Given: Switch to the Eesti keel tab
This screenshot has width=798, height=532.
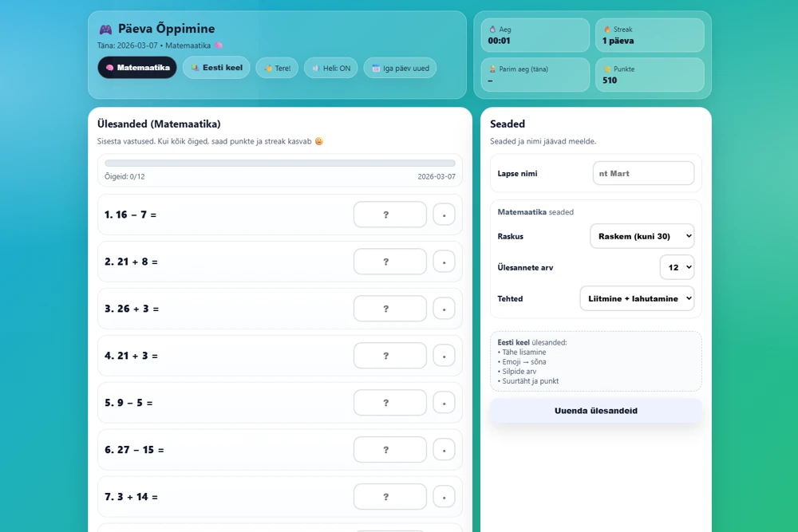Looking at the screenshot, I should click(216, 68).
